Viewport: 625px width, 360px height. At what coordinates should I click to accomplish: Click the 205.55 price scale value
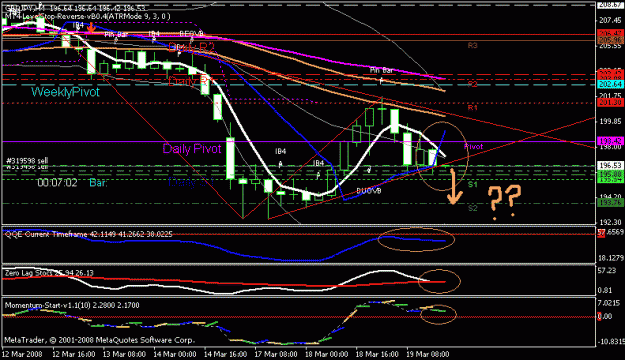click(610, 45)
